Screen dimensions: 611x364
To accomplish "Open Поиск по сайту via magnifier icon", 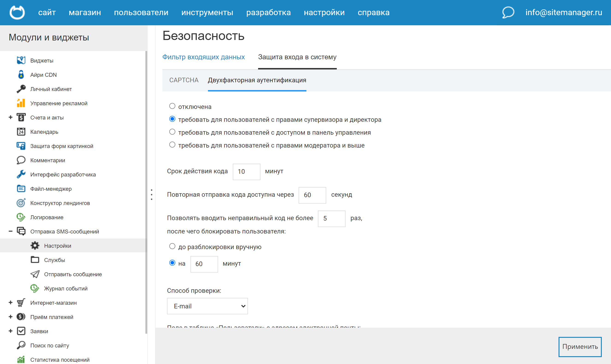I will click(21, 345).
